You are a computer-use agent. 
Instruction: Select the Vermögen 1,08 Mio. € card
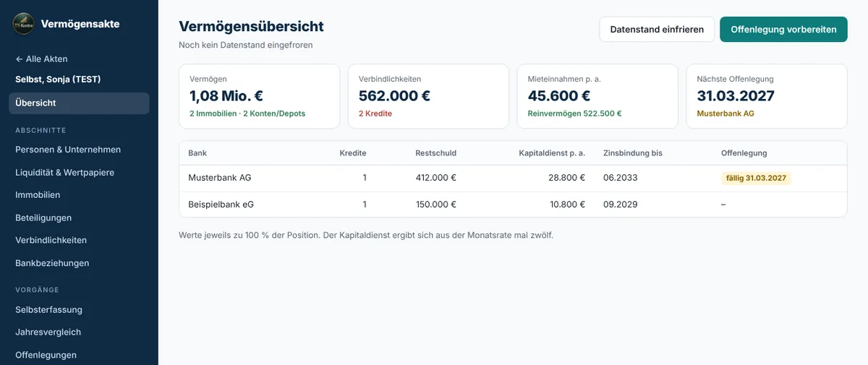(259, 97)
